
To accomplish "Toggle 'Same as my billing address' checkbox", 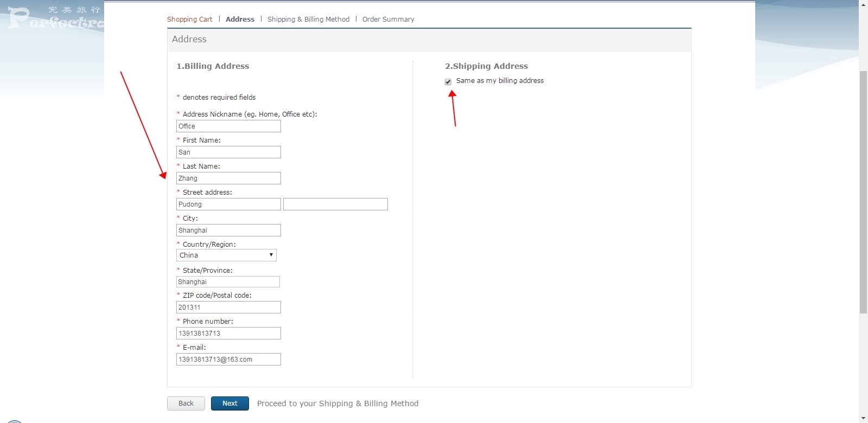I will (x=448, y=81).
